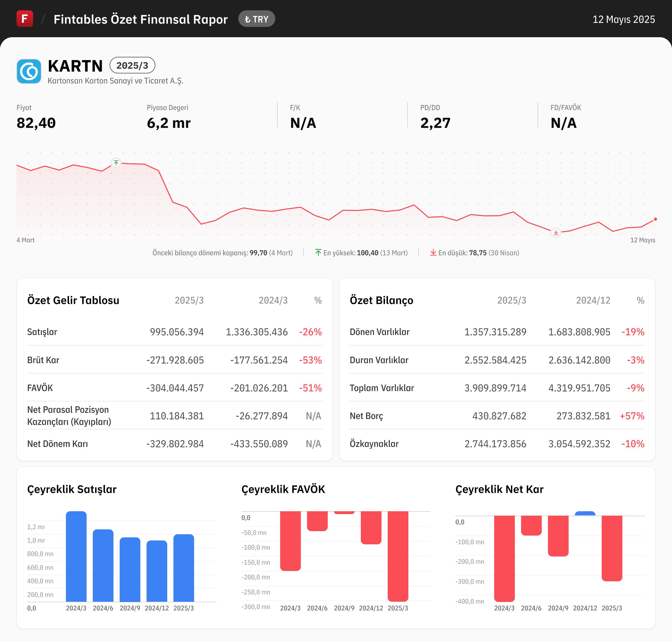Click Kartonsan Karton Sanayi ve Ticaret A.Ş. name

pos(116,81)
